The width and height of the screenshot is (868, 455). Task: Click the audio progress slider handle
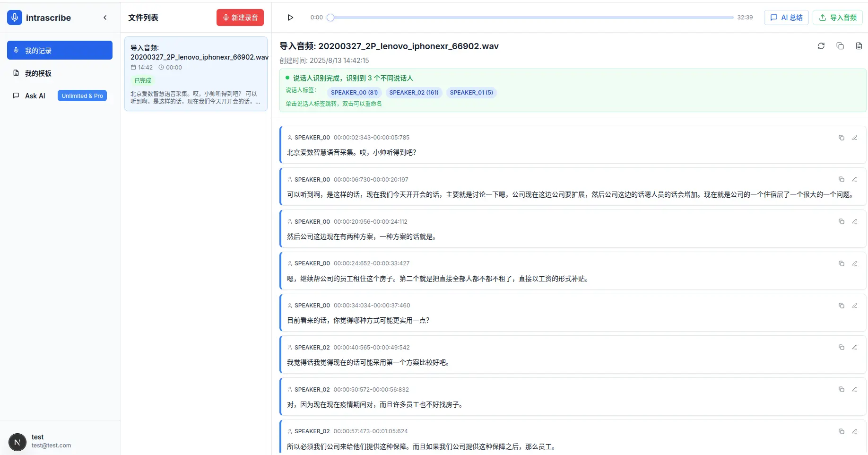pyautogui.click(x=330, y=17)
